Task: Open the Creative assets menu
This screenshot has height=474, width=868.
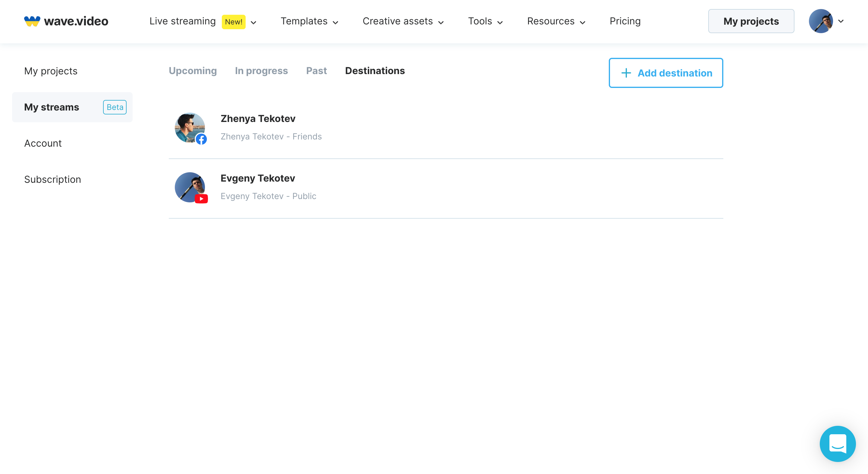Action: pyautogui.click(x=398, y=21)
